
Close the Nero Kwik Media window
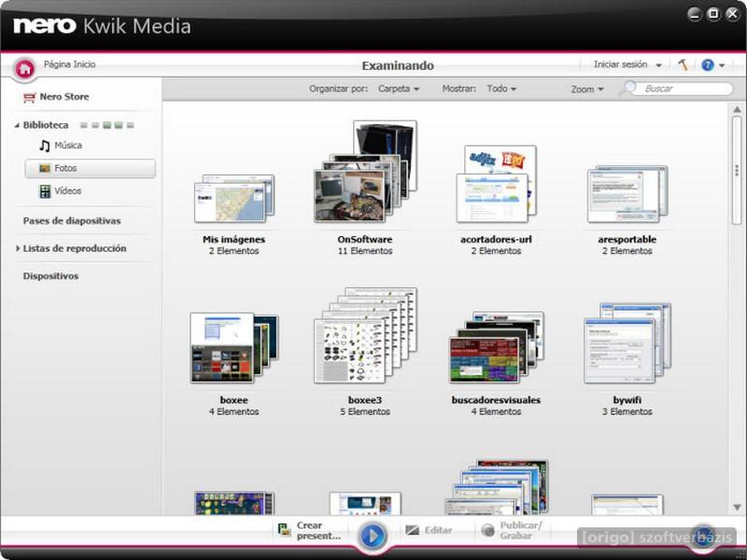pos(732,14)
